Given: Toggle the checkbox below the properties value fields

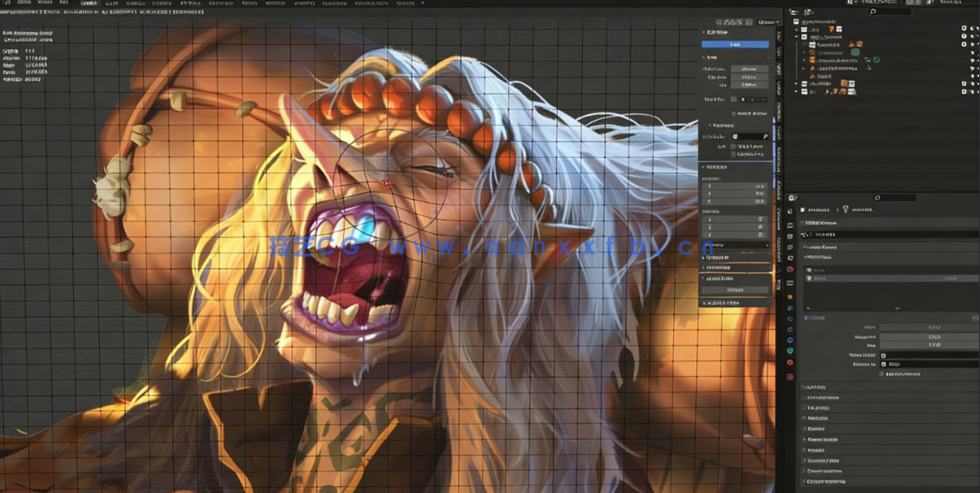Looking at the screenshot, I should pyautogui.click(x=882, y=373).
